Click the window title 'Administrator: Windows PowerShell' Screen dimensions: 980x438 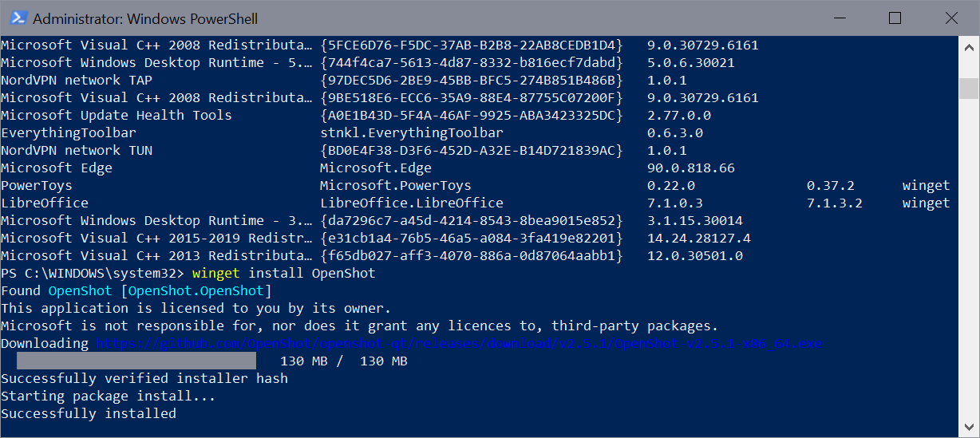145,18
